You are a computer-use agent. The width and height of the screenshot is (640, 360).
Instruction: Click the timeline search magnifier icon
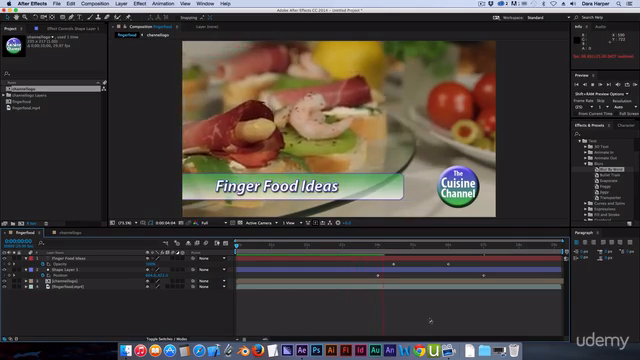(41, 243)
